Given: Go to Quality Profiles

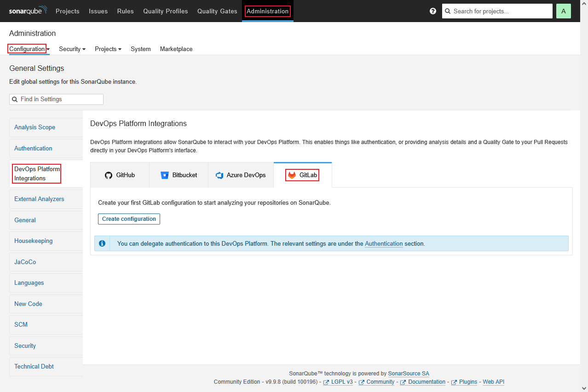Looking at the screenshot, I should 166,11.
